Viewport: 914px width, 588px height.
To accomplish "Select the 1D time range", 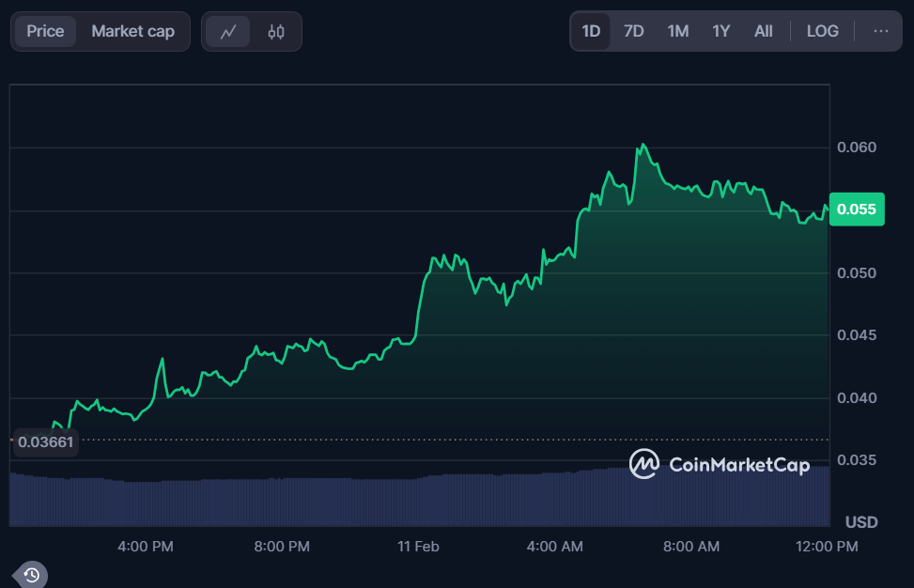I will (590, 31).
